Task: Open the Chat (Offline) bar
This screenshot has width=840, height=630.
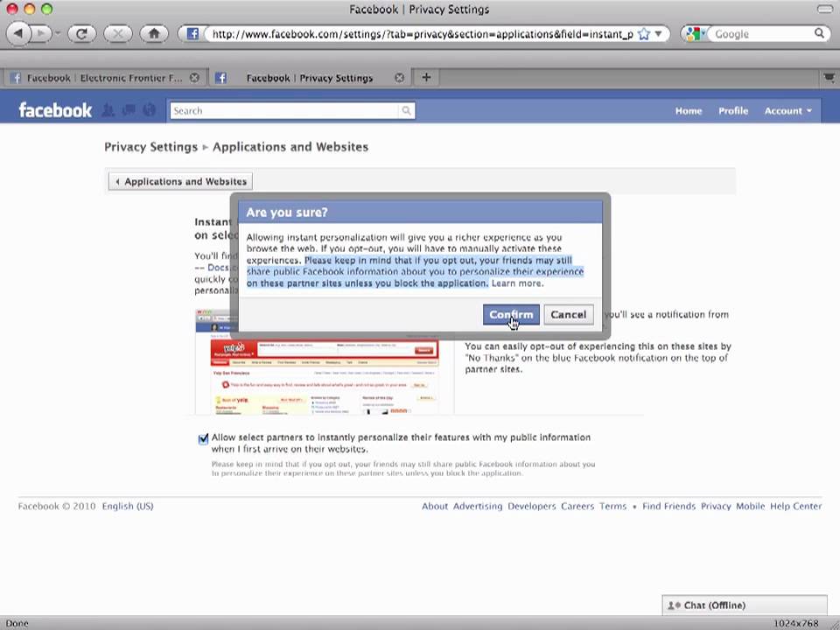Action: click(744, 605)
